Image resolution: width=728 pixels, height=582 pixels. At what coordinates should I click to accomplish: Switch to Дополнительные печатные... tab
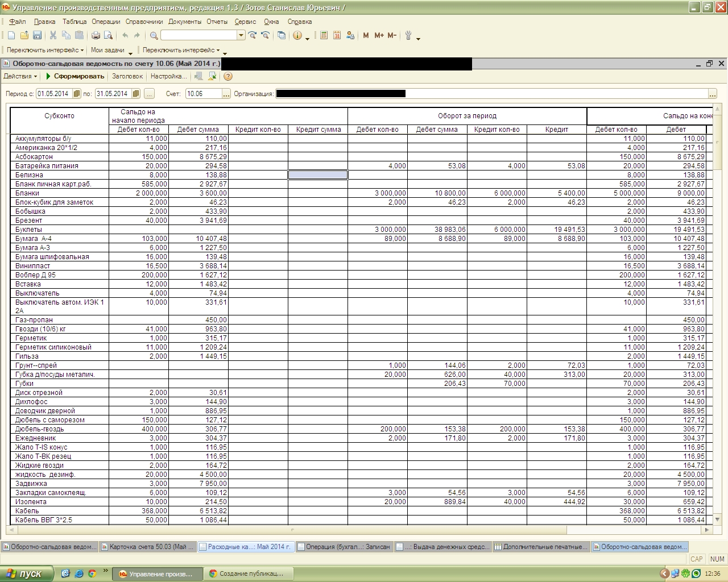point(541,547)
